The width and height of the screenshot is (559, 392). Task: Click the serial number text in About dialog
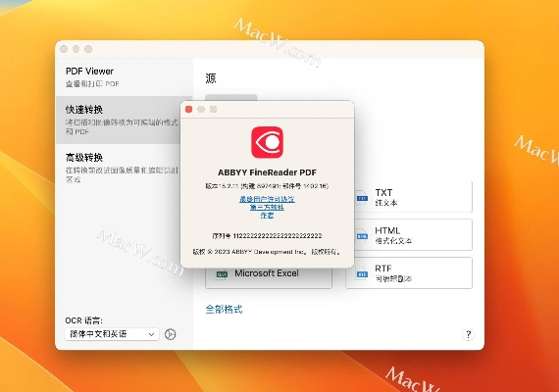point(267,235)
